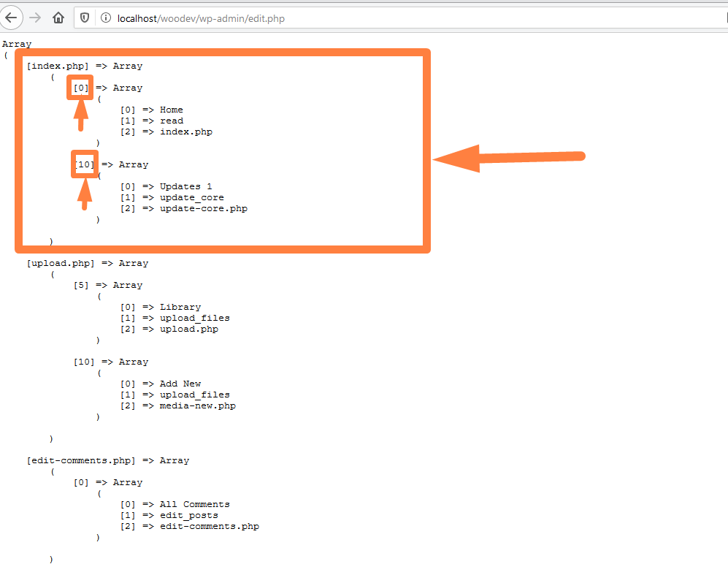Click the '[1] => read' line
The width and height of the screenshot is (728, 575).
tap(152, 121)
